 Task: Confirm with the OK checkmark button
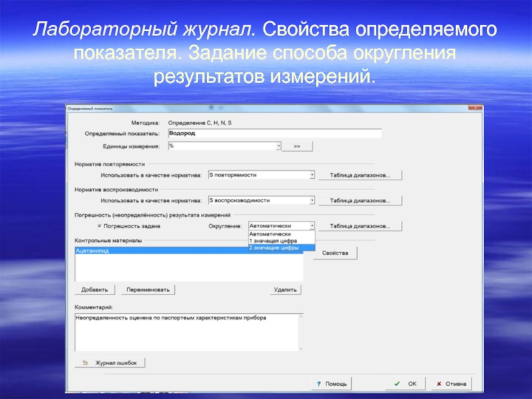click(x=406, y=384)
